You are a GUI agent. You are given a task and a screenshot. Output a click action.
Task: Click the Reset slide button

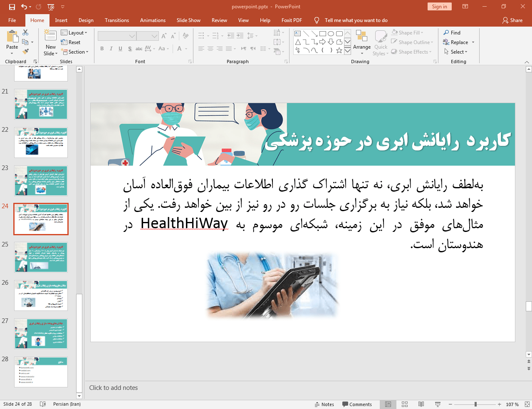(71, 42)
